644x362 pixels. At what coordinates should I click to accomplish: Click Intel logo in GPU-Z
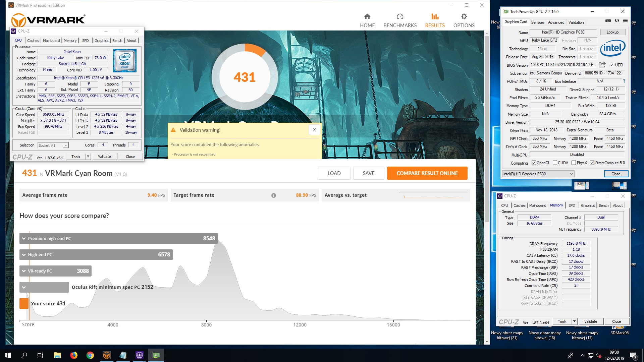(612, 48)
